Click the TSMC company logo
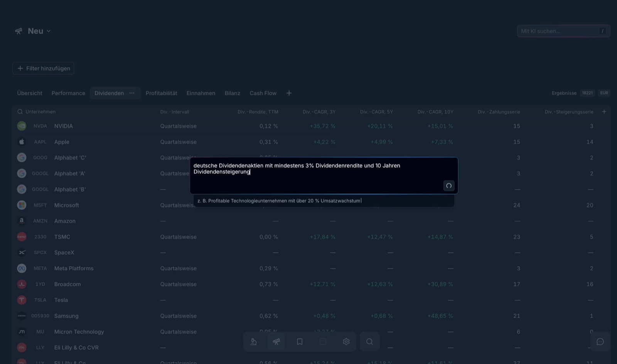The image size is (617, 364). pos(22,237)
